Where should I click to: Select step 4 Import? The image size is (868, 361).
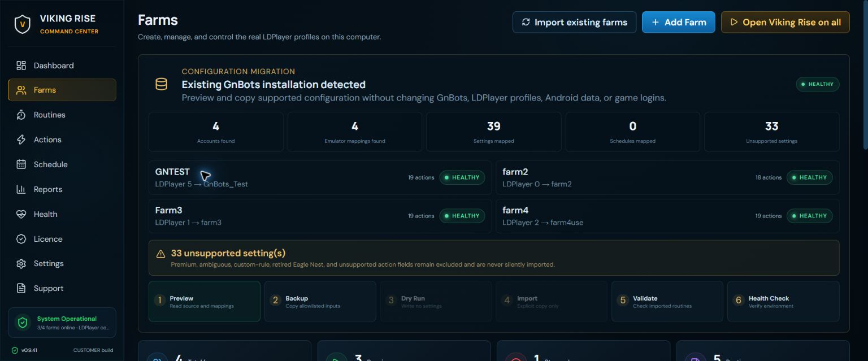coord(552,302)
